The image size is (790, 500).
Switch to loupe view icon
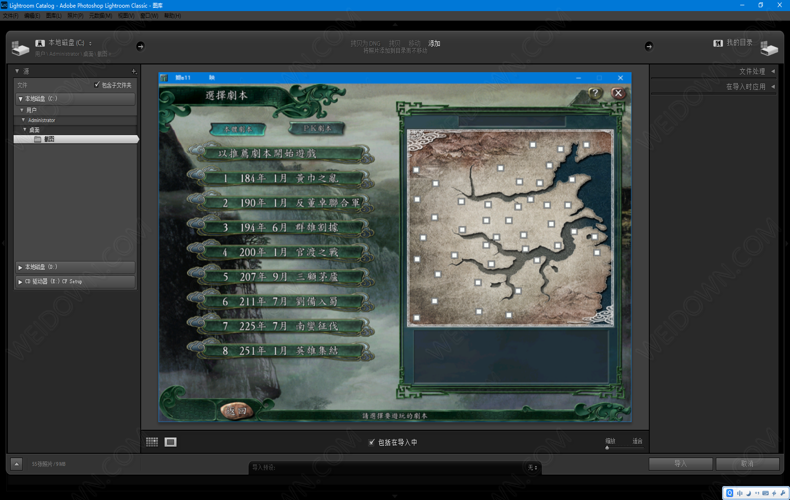(171, 442)
